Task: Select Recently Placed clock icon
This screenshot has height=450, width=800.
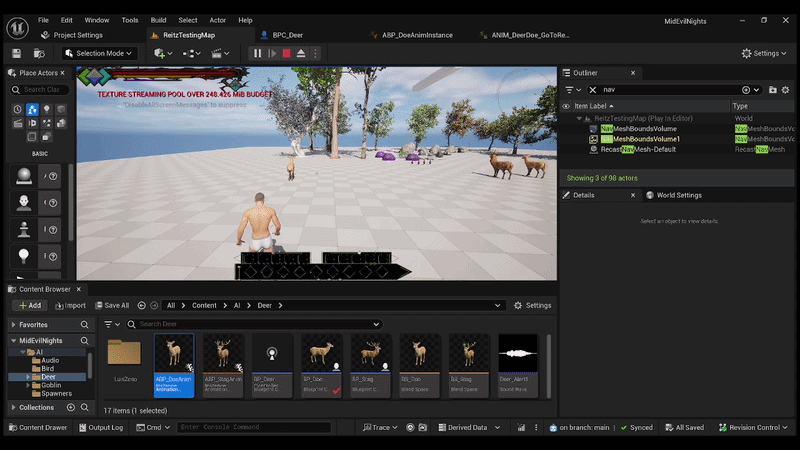Action: click(17, 109)
